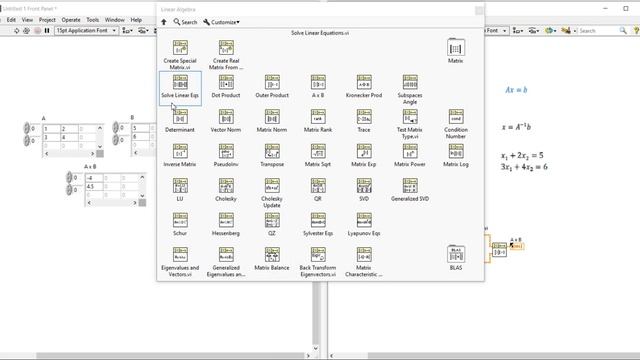Click matrix A first cell value 1
The width and height of the screenshot is (640, 360).
point(51,129)
